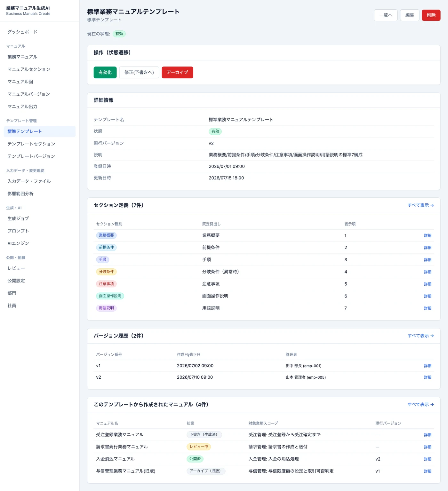Select 標準テンプレート sidebar item
448x491 pixels.
(40, 131)
